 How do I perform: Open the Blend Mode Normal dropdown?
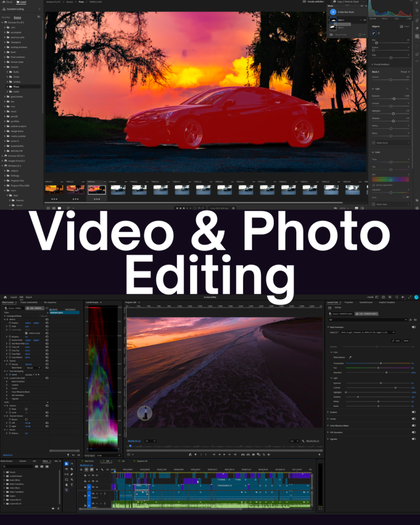coord(33,368)
